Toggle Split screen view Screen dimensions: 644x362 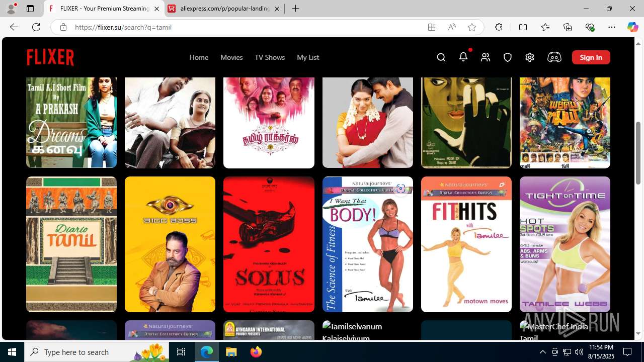(523, 27)
